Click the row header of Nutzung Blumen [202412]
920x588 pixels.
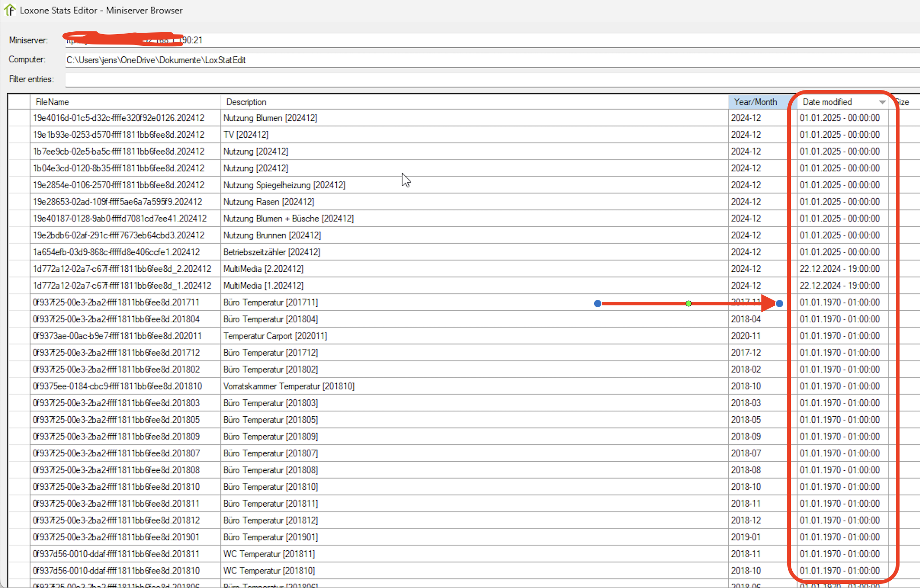(x=19, y=118)
